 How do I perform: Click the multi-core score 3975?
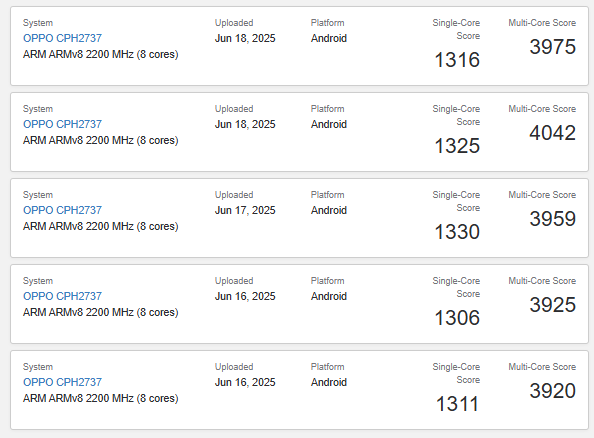pos(552,47)
